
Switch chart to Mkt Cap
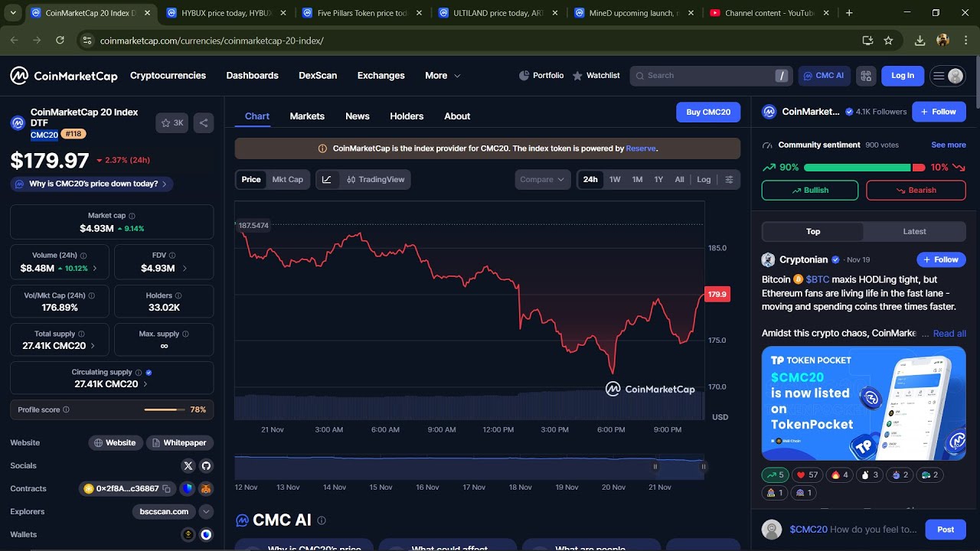pos(288,180)
